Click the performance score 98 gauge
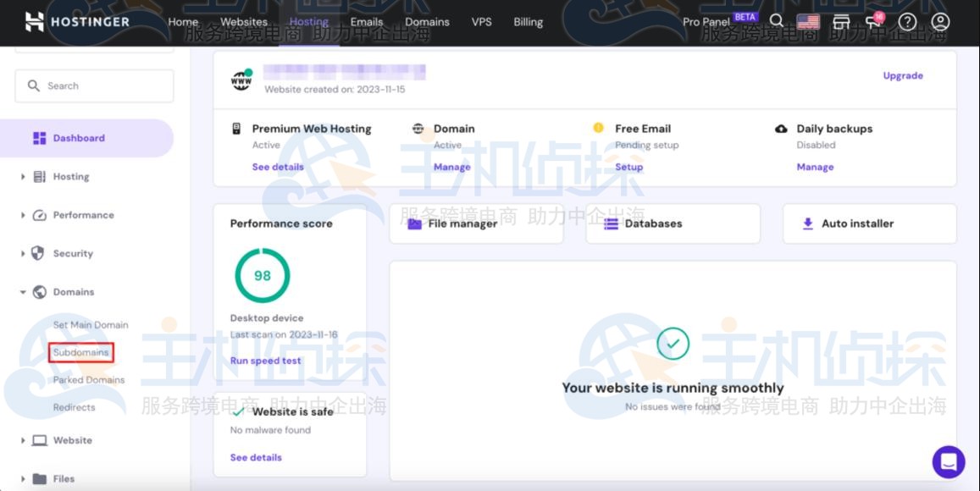The image size is (980, 491). click(x=262, y=275)
